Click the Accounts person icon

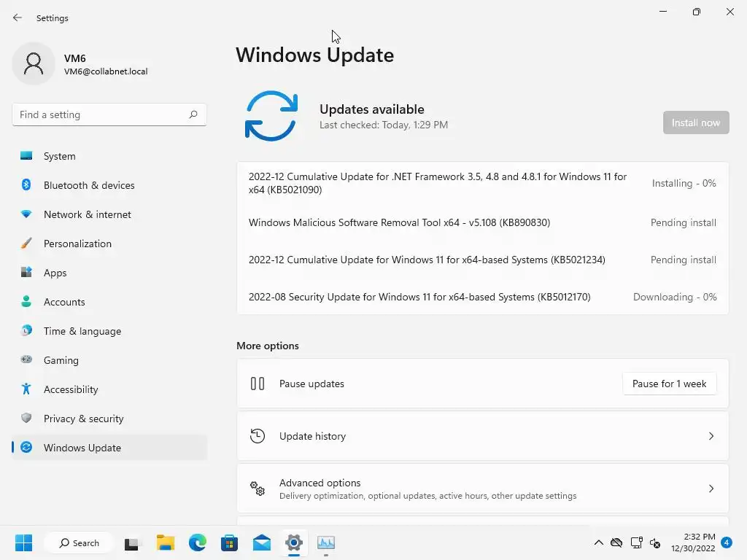[x=26, y=301]
